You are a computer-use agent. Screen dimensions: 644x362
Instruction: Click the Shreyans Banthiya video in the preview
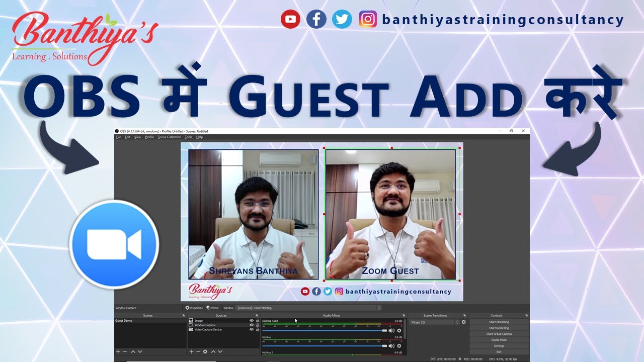tap(253, 214)
